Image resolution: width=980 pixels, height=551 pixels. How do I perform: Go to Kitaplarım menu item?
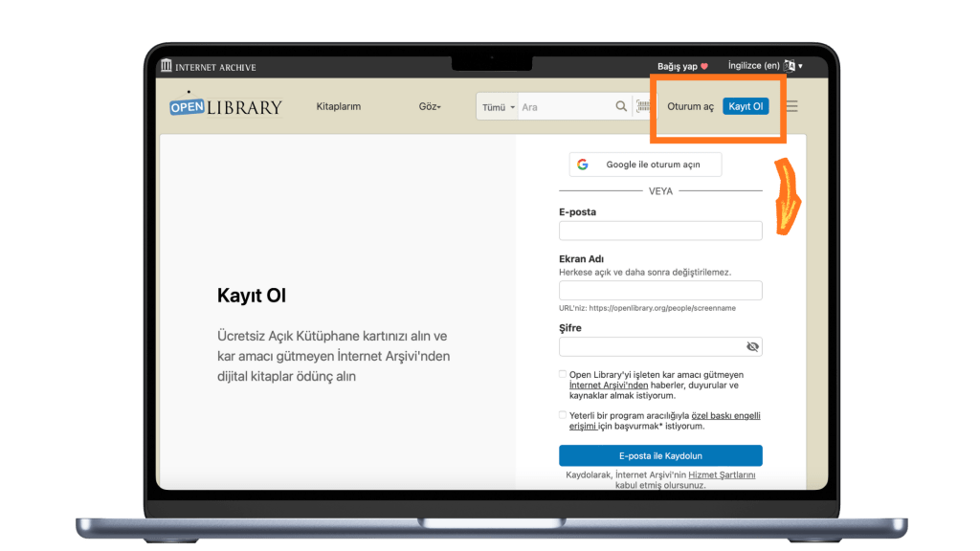click(x=339, y=107)
